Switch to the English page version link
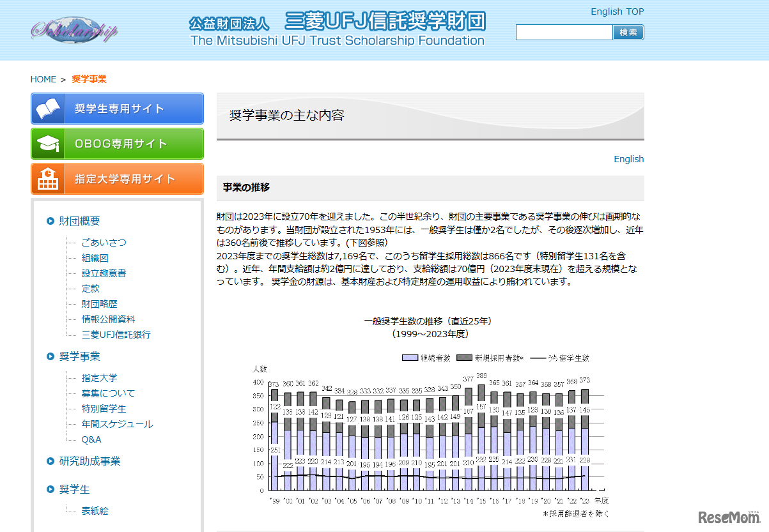 tap(628, 159)
